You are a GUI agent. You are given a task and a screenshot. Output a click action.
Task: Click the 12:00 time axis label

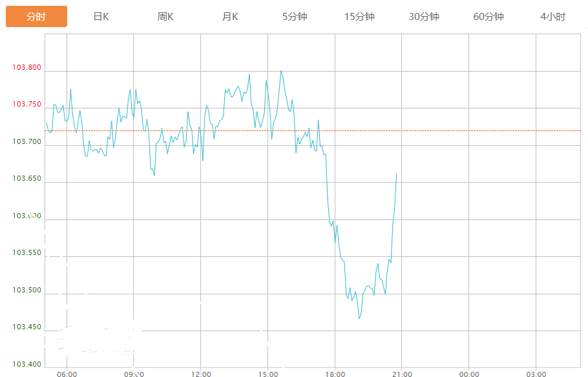click(201, 374)
